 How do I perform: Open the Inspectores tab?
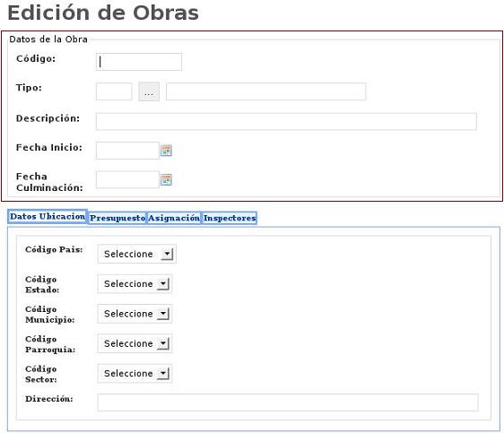(x=230, y=218)
